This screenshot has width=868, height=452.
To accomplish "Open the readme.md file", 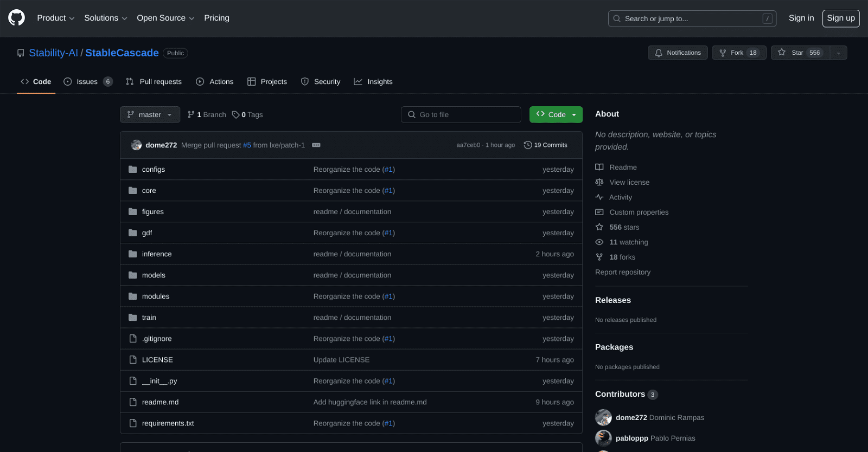I will [160, 402].
